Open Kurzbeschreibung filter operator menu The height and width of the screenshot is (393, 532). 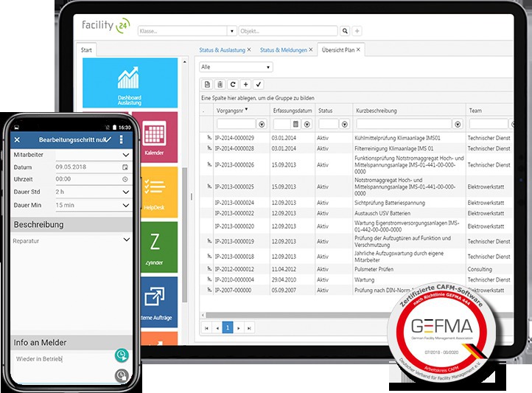coord(458,125)
